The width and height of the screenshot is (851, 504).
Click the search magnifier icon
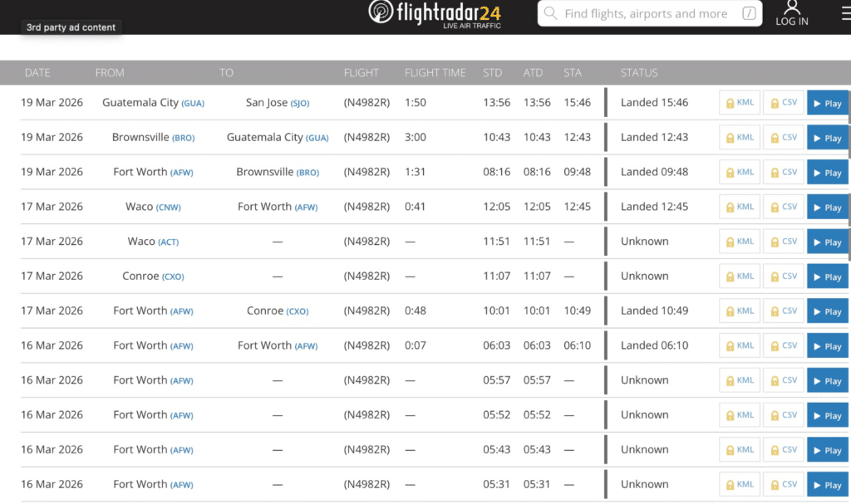coord(550,14)
